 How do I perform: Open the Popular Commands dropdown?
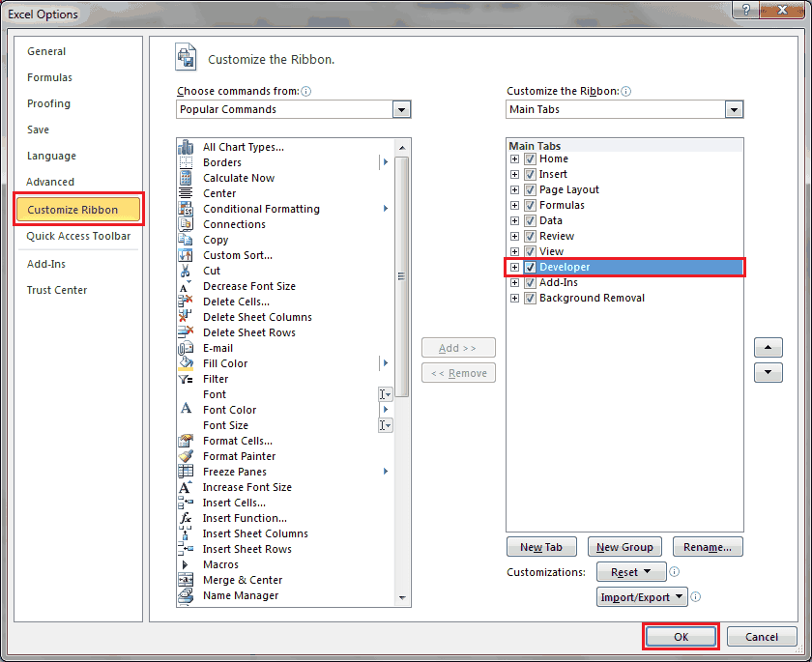(x=401, y=109)
